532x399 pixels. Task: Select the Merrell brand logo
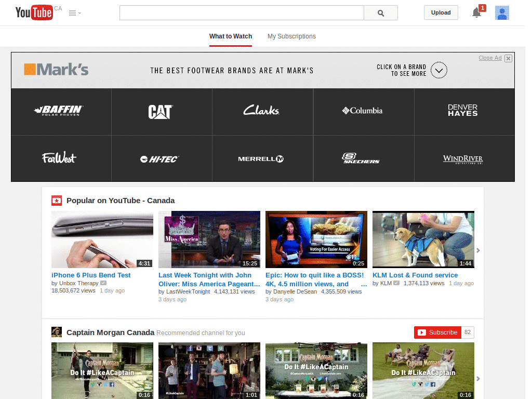click(261, 159)
